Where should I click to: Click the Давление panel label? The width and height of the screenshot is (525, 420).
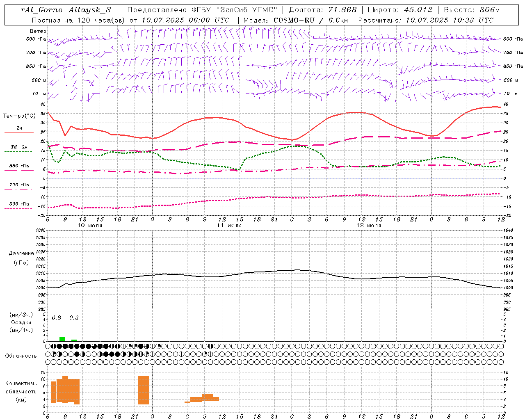point(21,253)
